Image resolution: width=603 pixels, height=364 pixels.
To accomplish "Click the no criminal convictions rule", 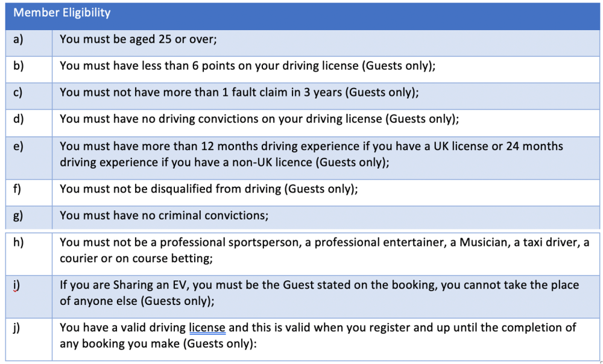I will [164, 215].
